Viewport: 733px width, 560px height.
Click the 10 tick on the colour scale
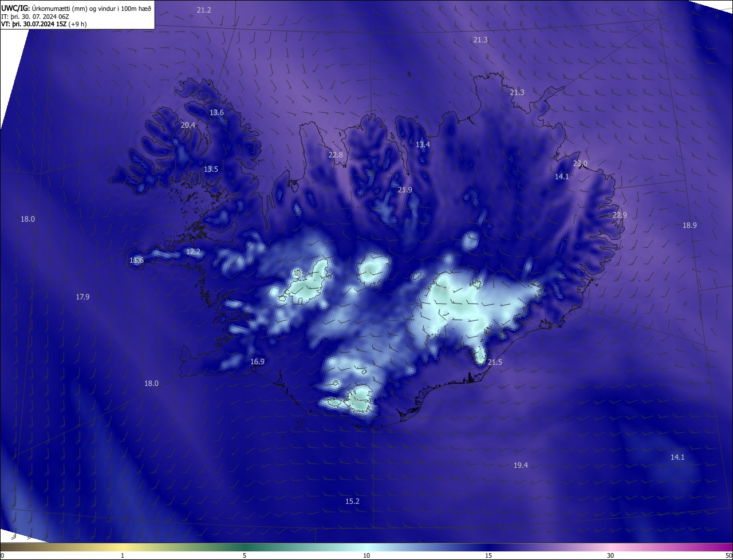point(366,556)
